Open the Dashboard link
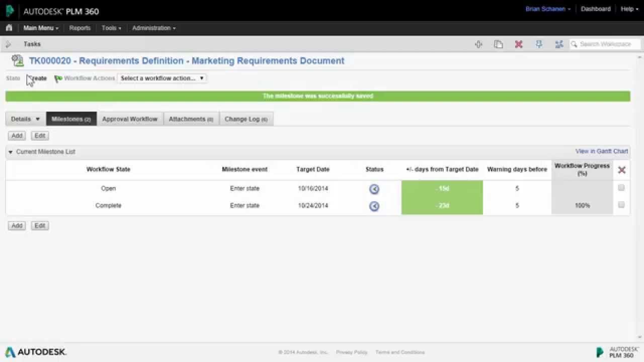The width and height of the screenshot is (644, 362). click(x=596, y=9)
